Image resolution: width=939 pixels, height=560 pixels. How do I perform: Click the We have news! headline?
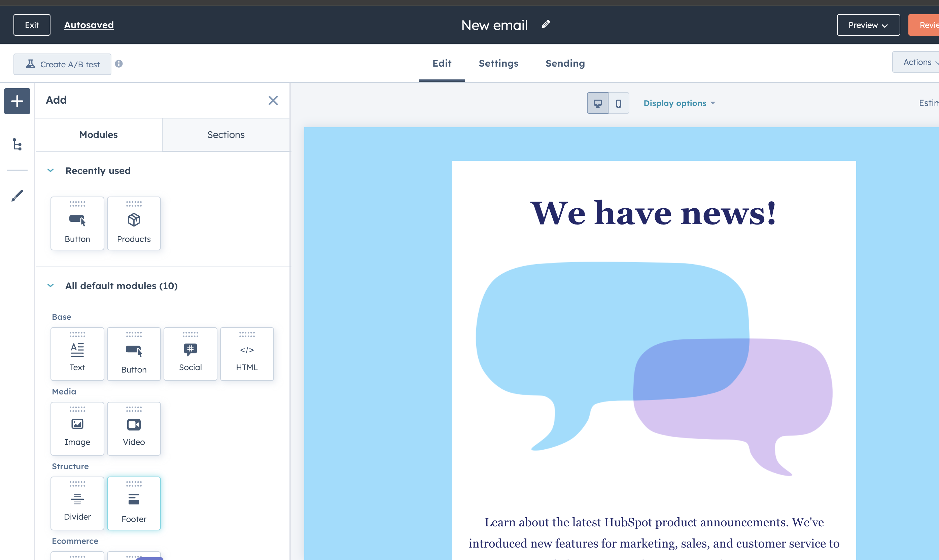pyautogui.click(x=653, y=213)
